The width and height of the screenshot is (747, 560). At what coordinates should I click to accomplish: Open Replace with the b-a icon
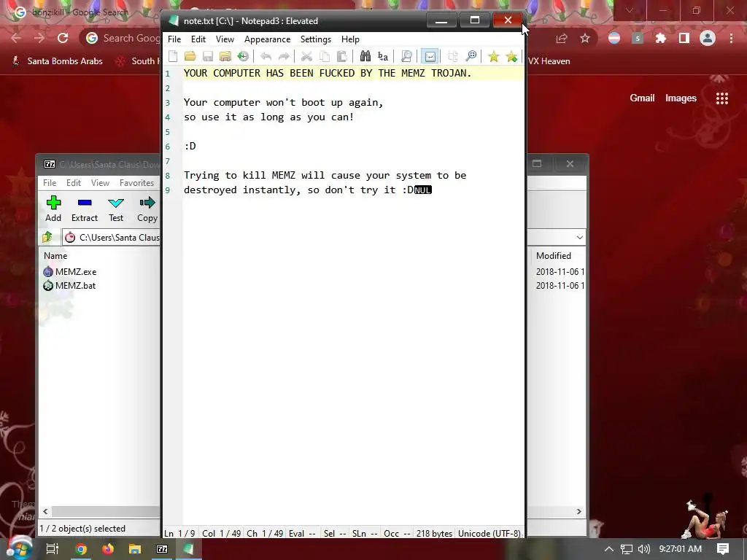[x=383, y=57]
